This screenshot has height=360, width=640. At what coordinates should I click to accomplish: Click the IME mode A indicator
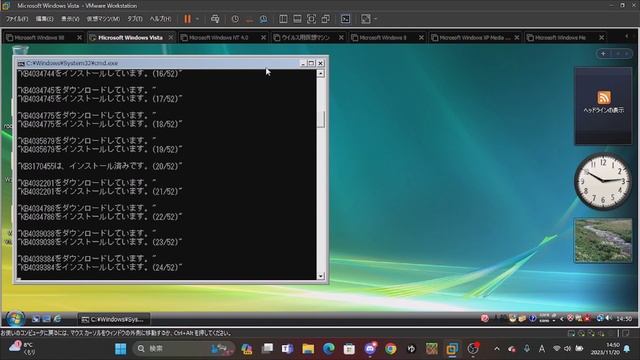pyautogui.click(x=542, y=349)
